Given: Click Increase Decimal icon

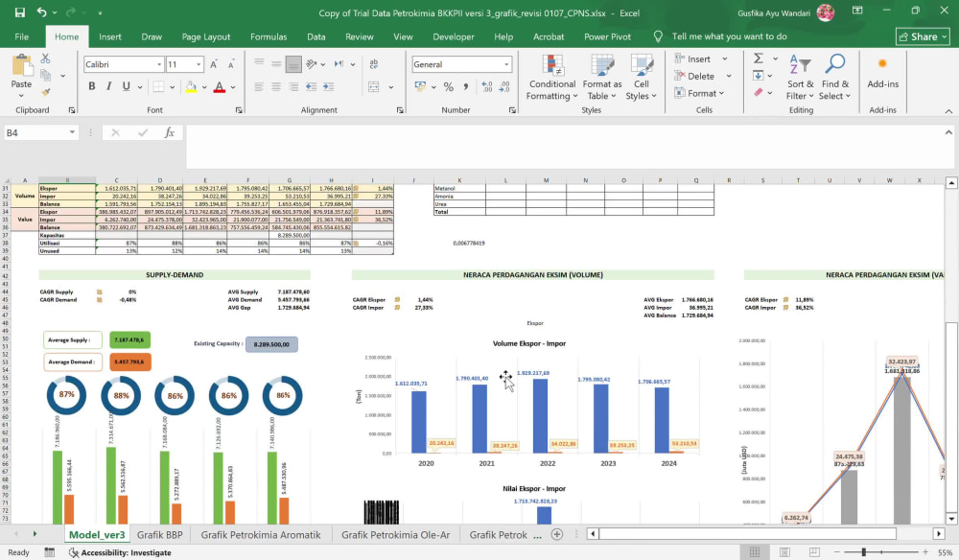Looking at the screenshot, I should tap(487, 87).
